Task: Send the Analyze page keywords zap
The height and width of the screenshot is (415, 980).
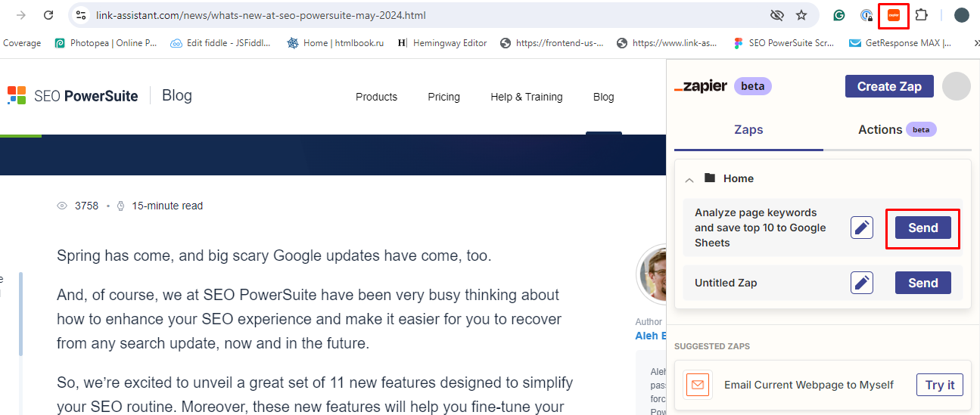Action: click(x=923, y=228)
